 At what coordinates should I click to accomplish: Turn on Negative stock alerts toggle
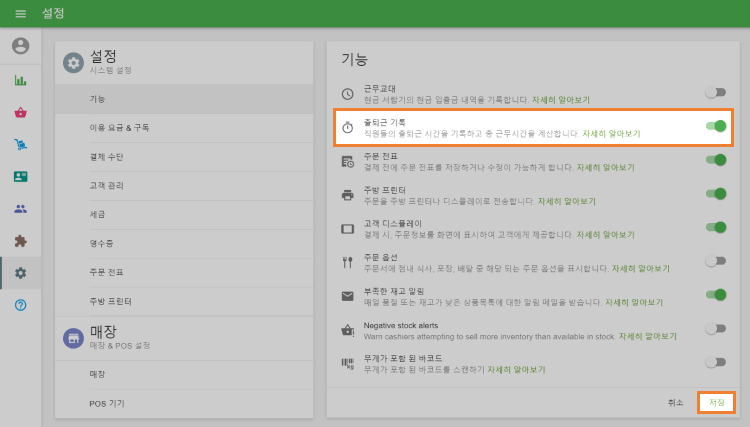[x=714, y=328]
